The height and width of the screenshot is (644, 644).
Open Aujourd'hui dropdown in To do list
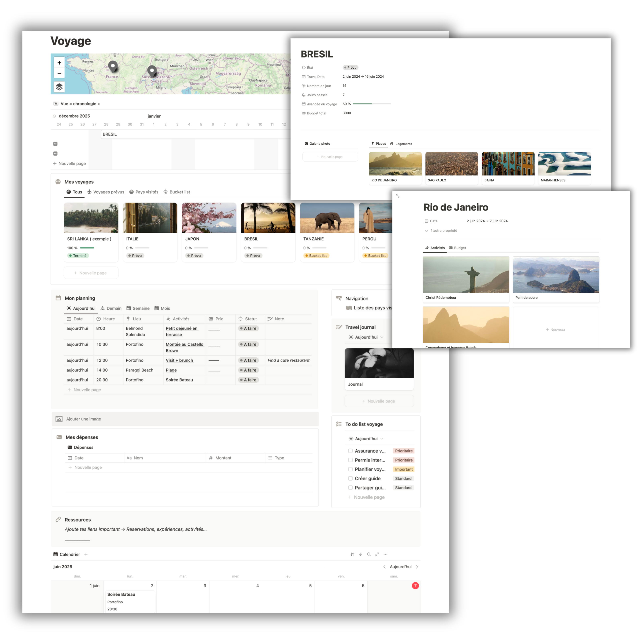(366, 439)
